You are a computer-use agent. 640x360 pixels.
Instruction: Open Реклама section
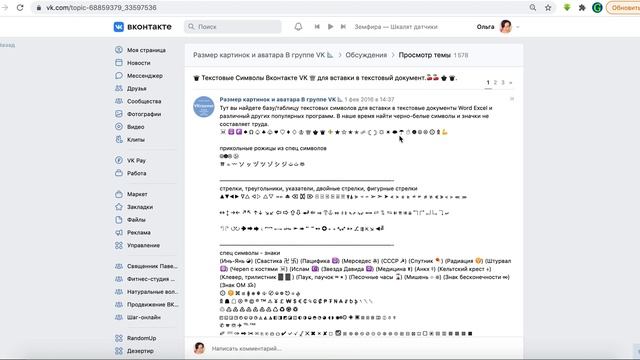click(x=138, y=232)
